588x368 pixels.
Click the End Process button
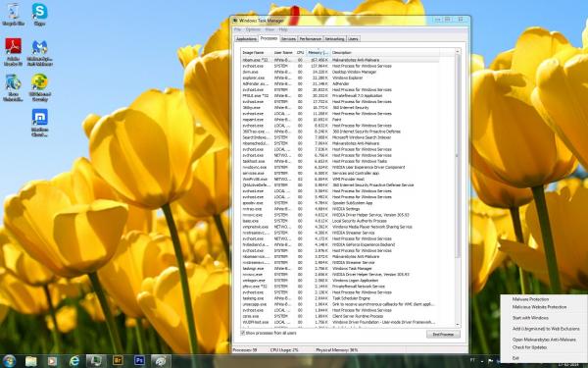[443, 335]
